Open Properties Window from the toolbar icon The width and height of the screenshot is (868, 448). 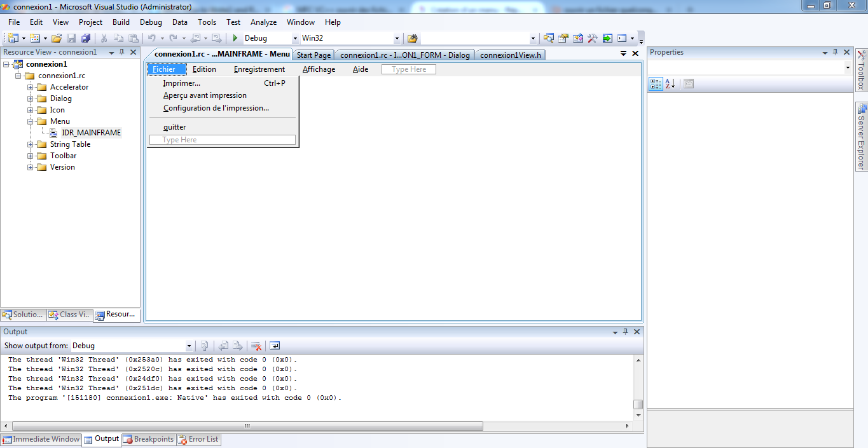coord(563,38)
